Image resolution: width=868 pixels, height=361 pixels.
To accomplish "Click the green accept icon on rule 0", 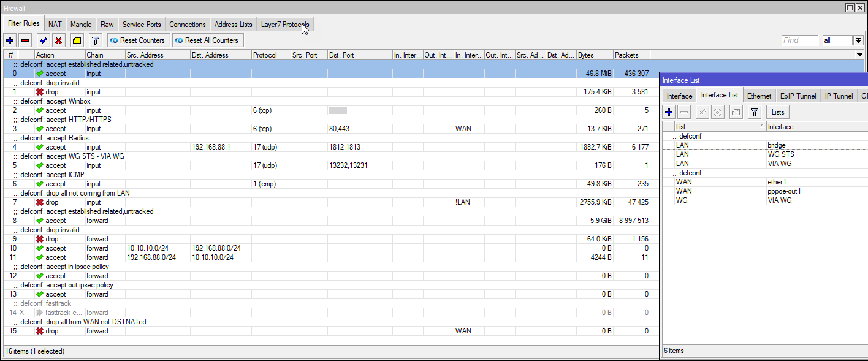I will click(40, 74).
